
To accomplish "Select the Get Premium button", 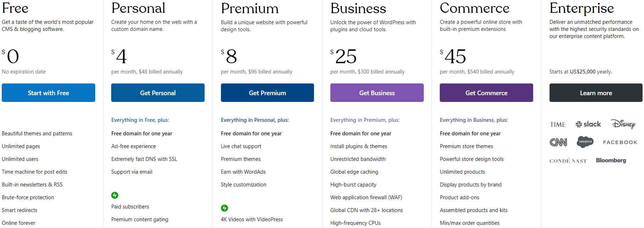I will coord(267,93).
